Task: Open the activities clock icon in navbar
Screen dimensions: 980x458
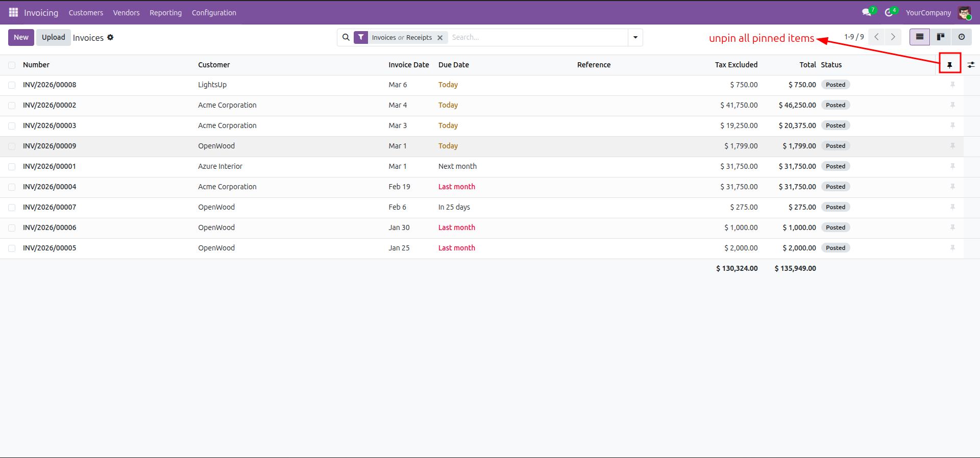Action: pos(889,12)
